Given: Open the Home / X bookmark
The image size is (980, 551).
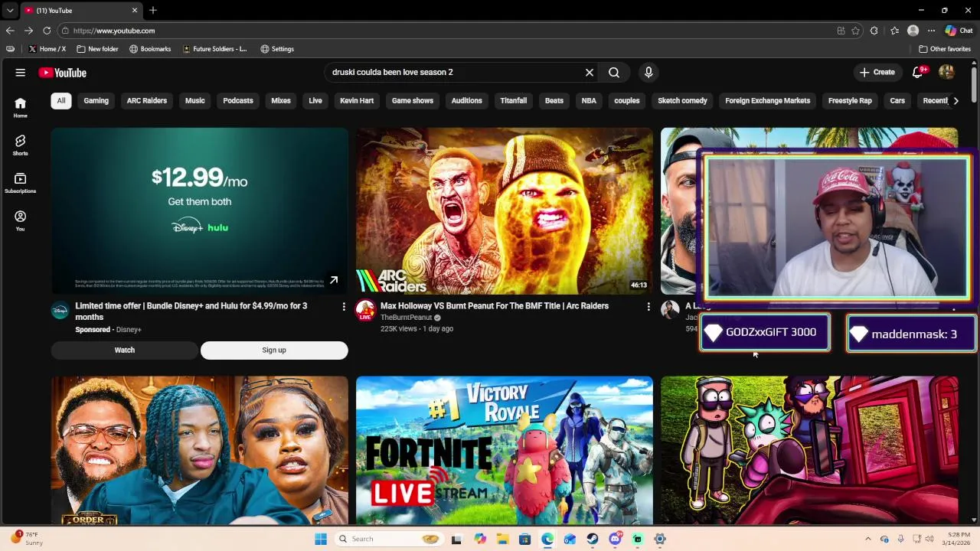Looking at the screenshot, I should [47, 49].
